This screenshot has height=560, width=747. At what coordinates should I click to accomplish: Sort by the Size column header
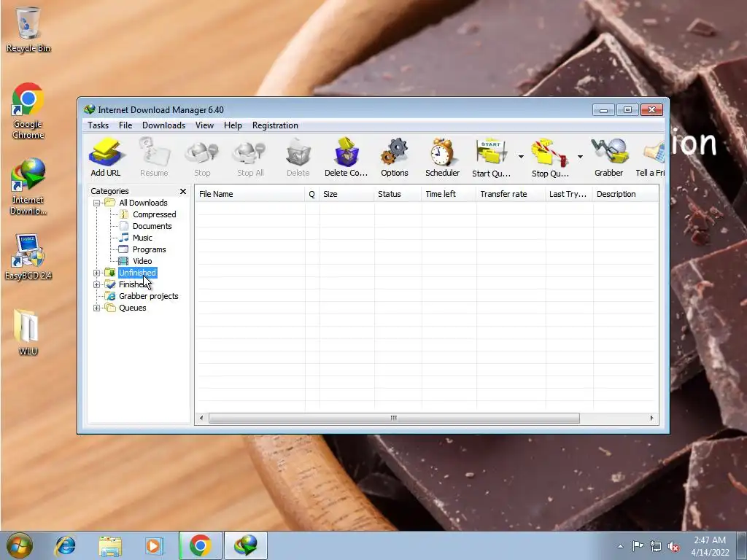347,194
